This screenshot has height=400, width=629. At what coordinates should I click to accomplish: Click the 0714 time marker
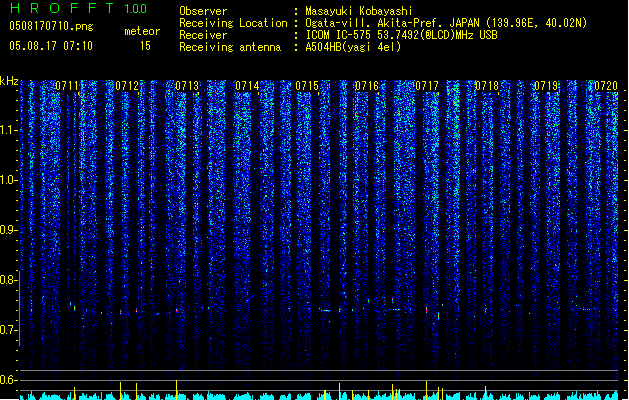coord(247,86)
